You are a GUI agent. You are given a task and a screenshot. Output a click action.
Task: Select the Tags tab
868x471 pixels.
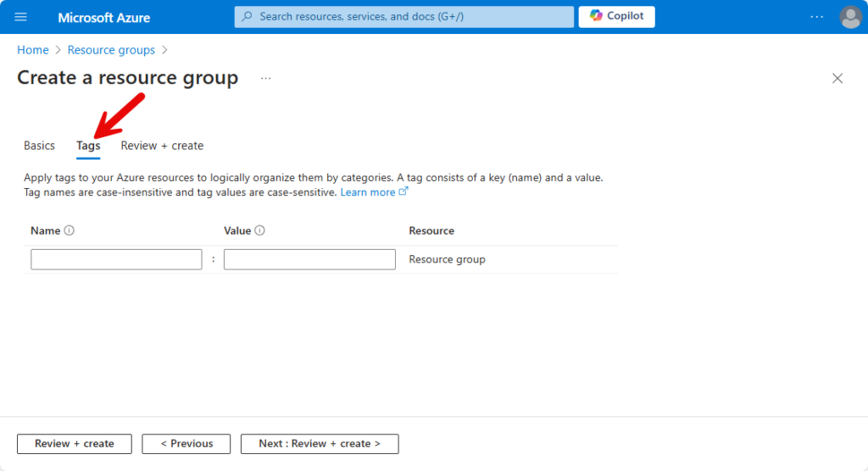coord(88,146)
